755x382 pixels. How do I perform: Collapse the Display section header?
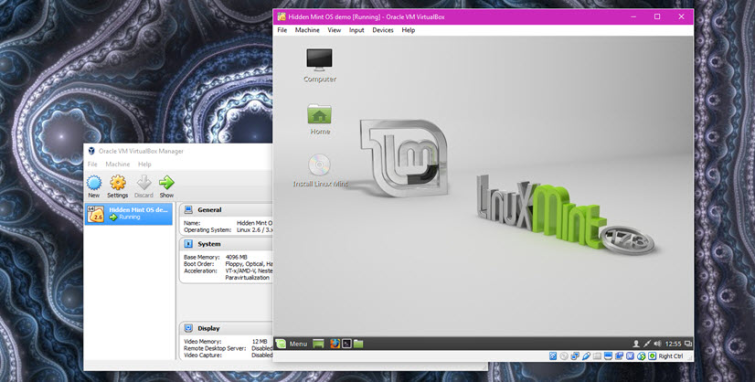(226, 329)
